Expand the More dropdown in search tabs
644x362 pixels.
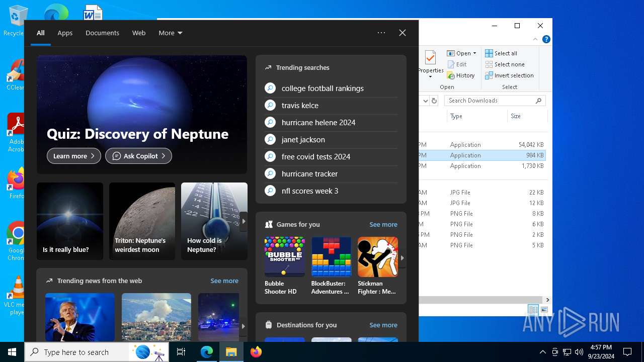pos(171,33)
